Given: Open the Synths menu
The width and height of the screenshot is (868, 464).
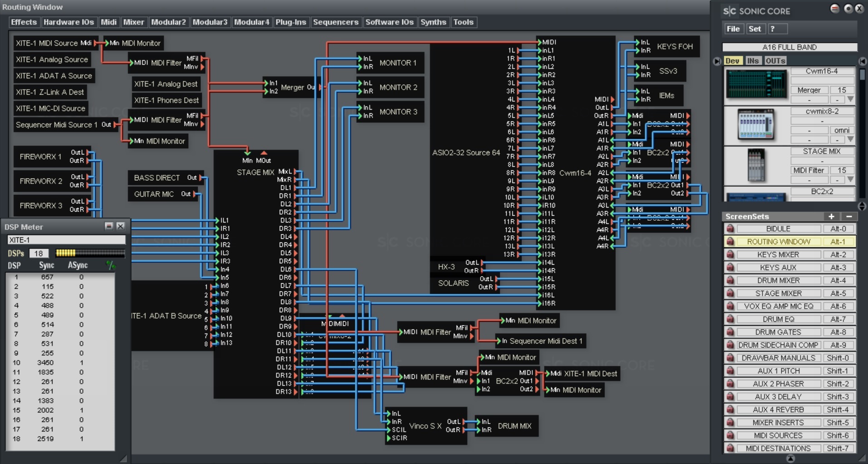Looking at the screenshot, I should pos(433,22).
